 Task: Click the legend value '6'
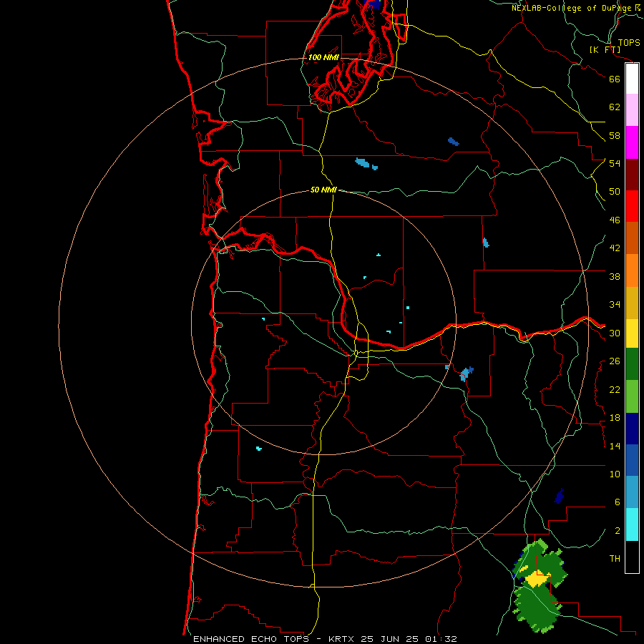tap(617, 502)
